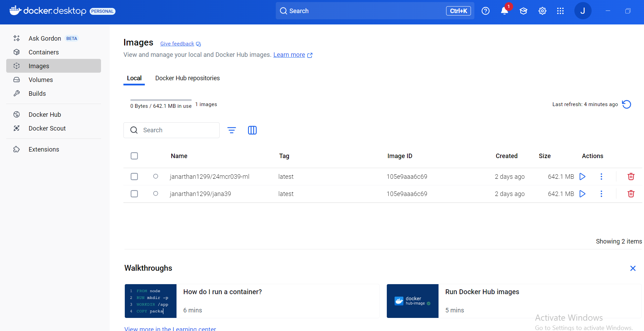Viewport: 644px width, 331px height.
Task: Click the '1 images' count text
Action: pyautogui.click(x=206, y=104)
